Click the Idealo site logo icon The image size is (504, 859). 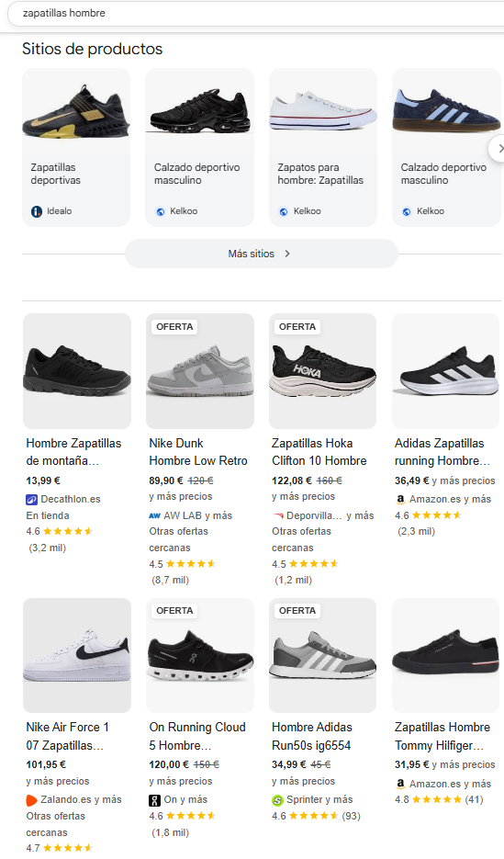pyautogui.click(x=37, y=211)
